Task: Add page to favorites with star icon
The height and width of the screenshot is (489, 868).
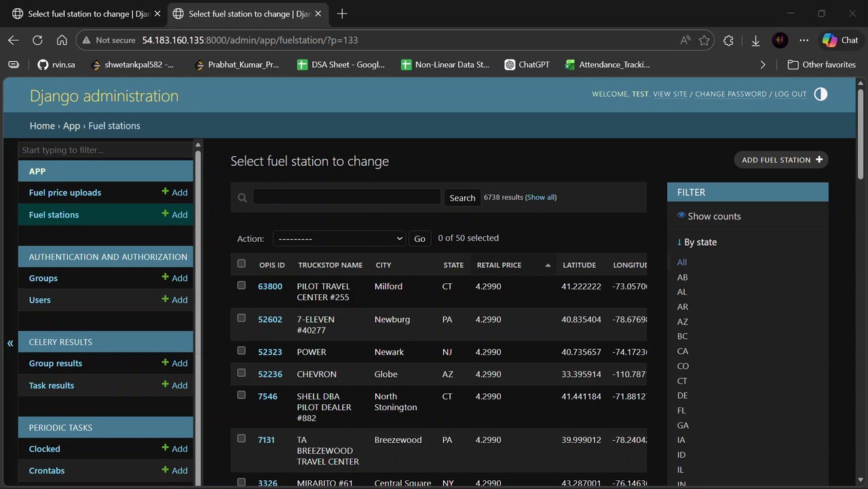Action: (x=704, y=40)
